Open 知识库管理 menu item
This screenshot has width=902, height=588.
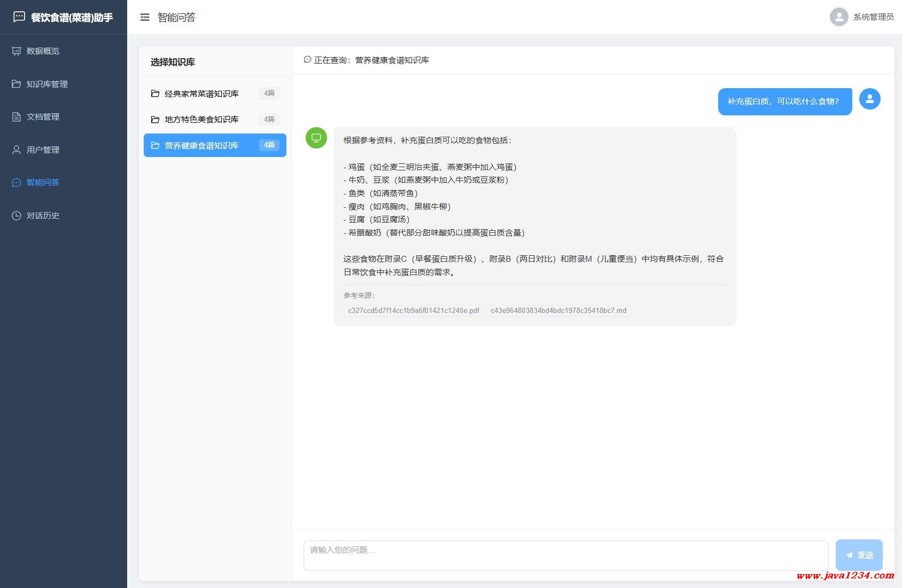coord(47,84)
